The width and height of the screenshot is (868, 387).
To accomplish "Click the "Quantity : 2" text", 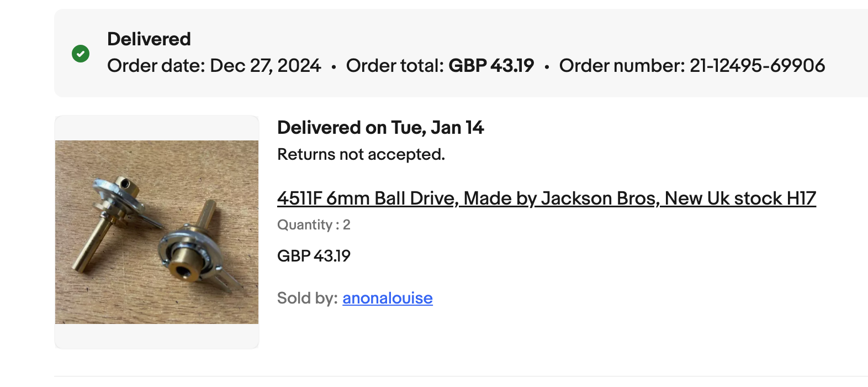I will [x=314, y=225].
